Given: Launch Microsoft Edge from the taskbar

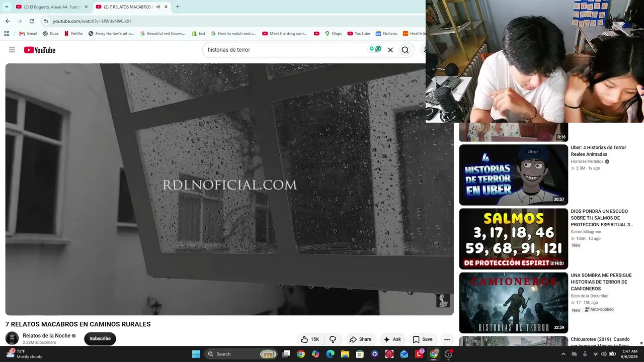Looking at the screenshot, I should point(330,354).
